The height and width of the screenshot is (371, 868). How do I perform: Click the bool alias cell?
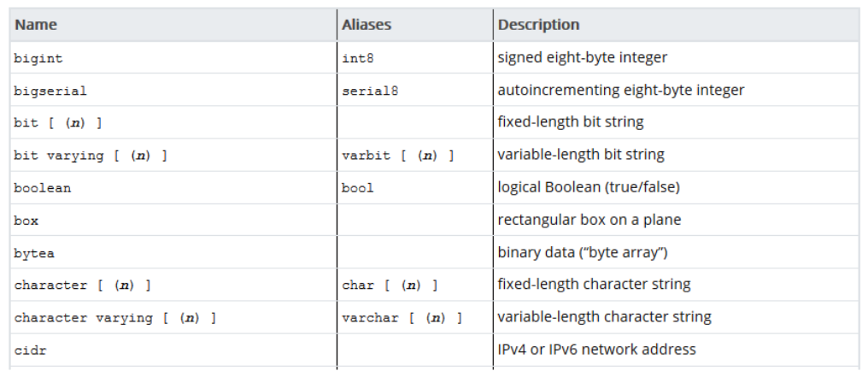click(358, 188)
